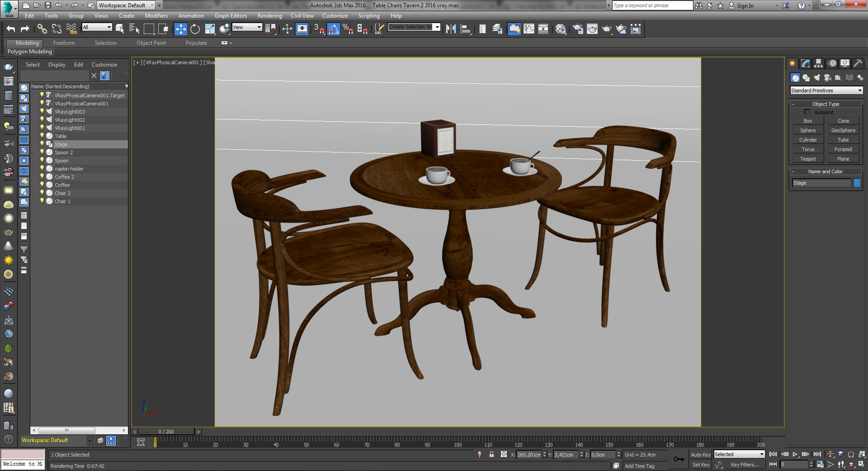Open the Hierarchy command panel tab
Viewport: 868px width, 471px height.
818,63
